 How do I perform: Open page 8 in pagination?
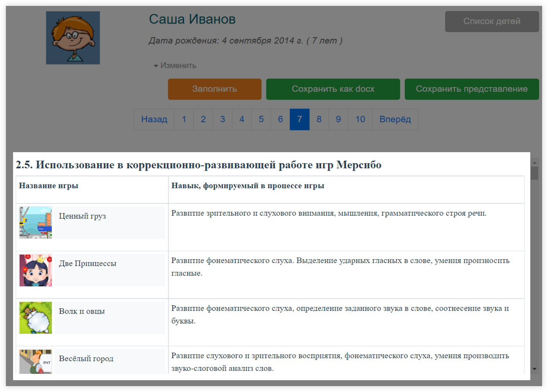[x=319, y=119]
